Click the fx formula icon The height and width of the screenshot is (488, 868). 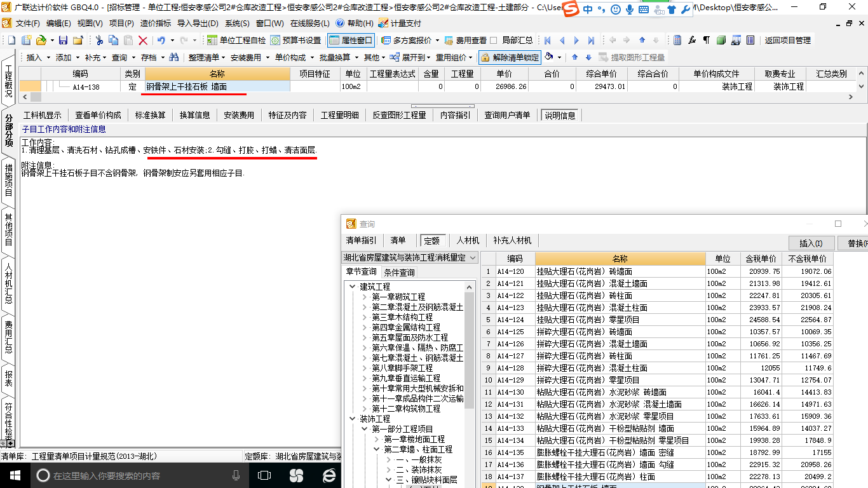coord(692,40)
